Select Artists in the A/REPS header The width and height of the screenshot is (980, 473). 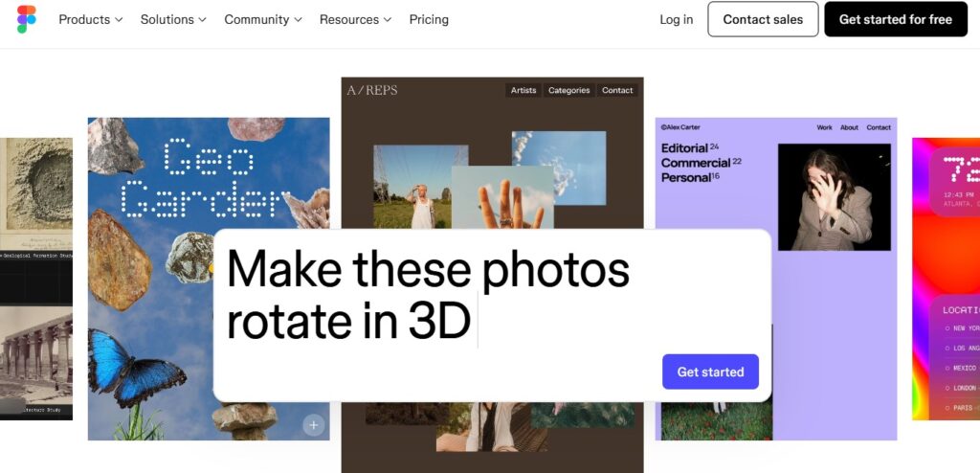coord(523,90)
